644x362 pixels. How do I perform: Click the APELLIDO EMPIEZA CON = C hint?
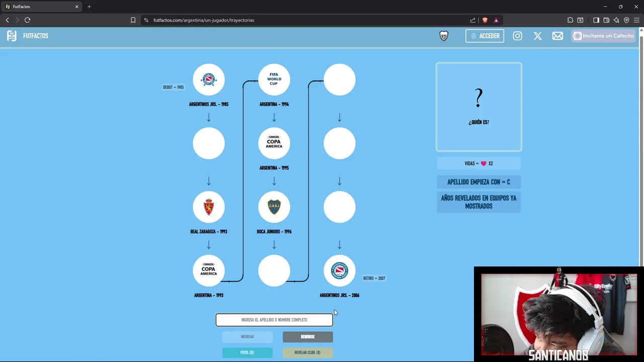479,182
